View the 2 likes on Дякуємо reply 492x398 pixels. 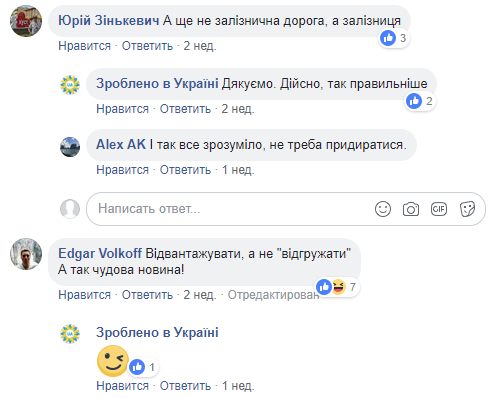click(420, 101)
